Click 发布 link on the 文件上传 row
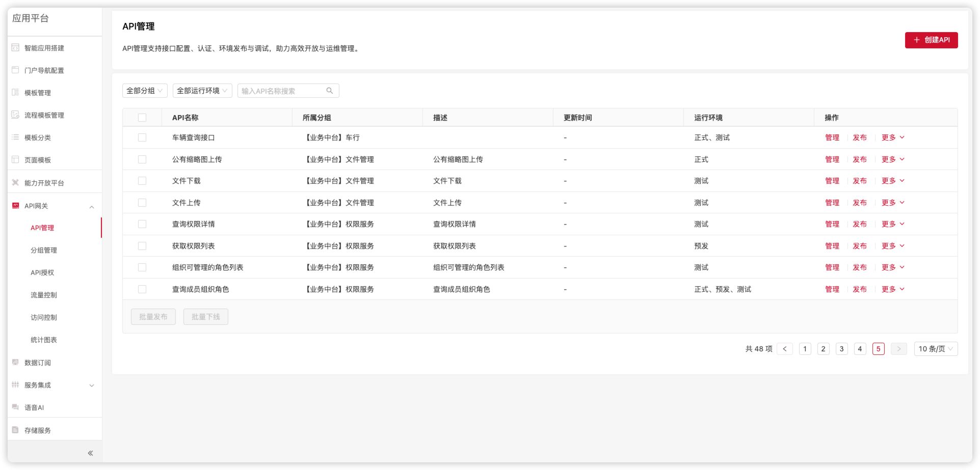Viewport: 980px width, 470px height. pos(859,202)
